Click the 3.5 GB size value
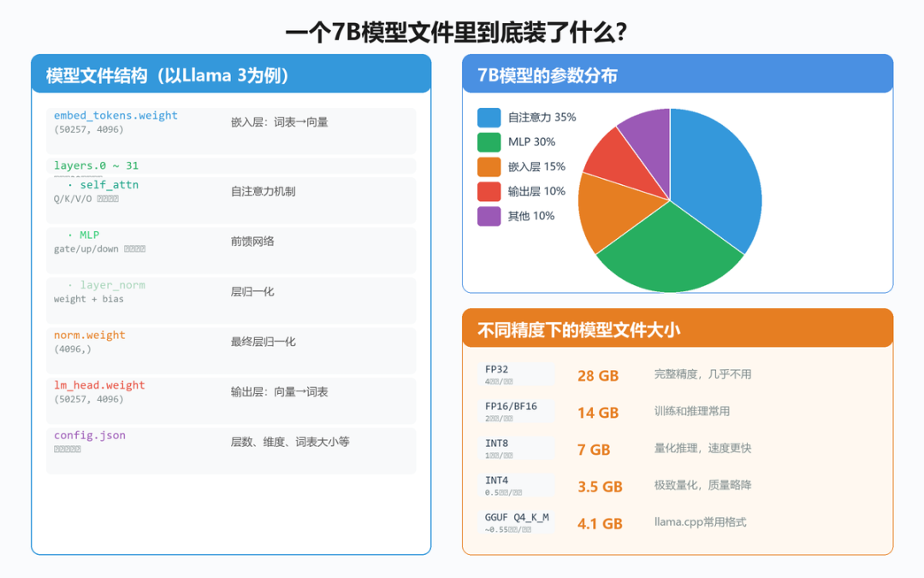 pos(600,486)
